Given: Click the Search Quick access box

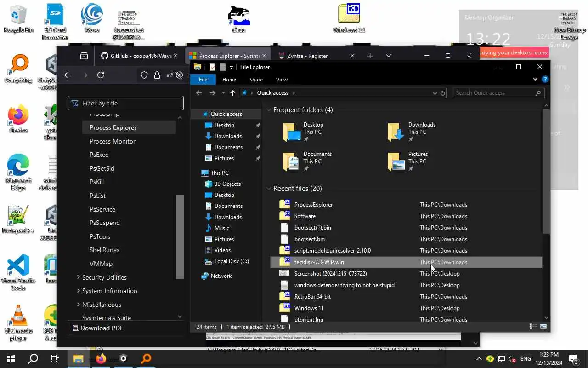Looking at the screenshot, I should [x=498, y=93].
